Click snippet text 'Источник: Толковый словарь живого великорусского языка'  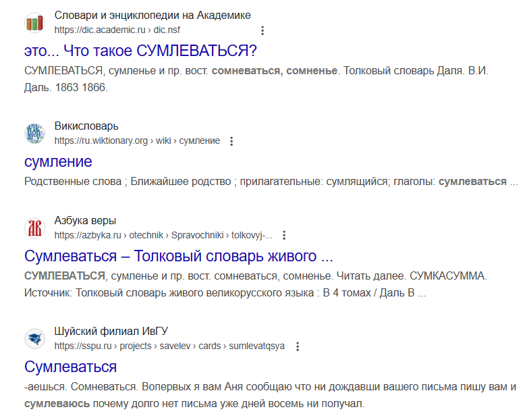point(169,293)
